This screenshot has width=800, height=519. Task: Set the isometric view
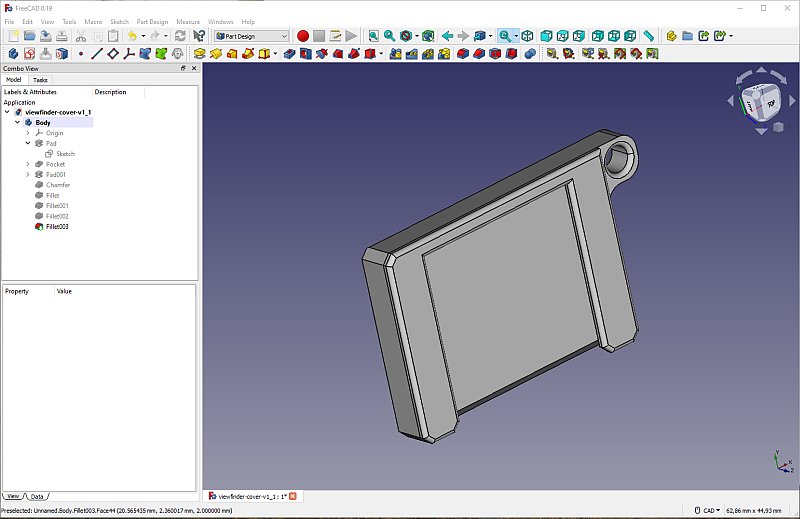(x=528, y=36)
